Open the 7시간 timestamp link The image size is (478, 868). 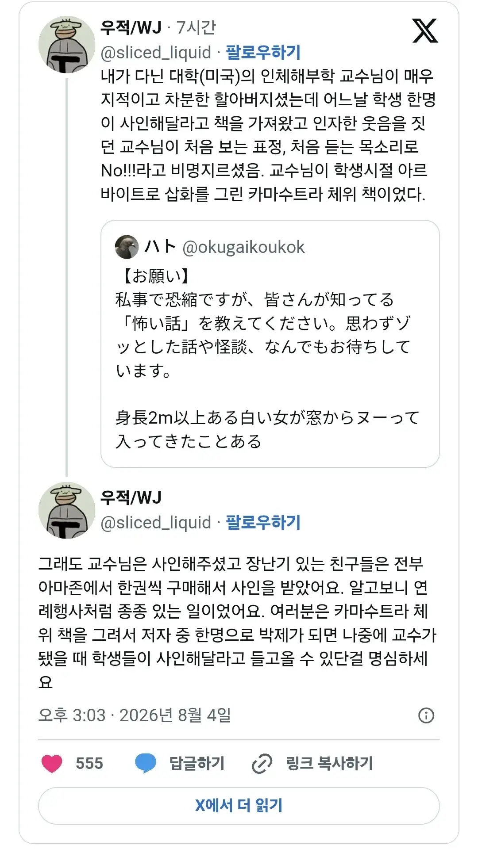(196, 27)
